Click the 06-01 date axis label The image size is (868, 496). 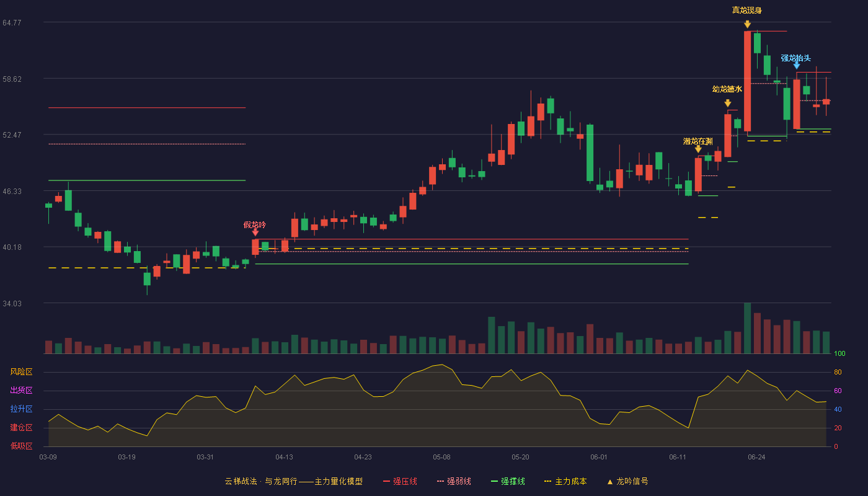(x=599, y=457)
